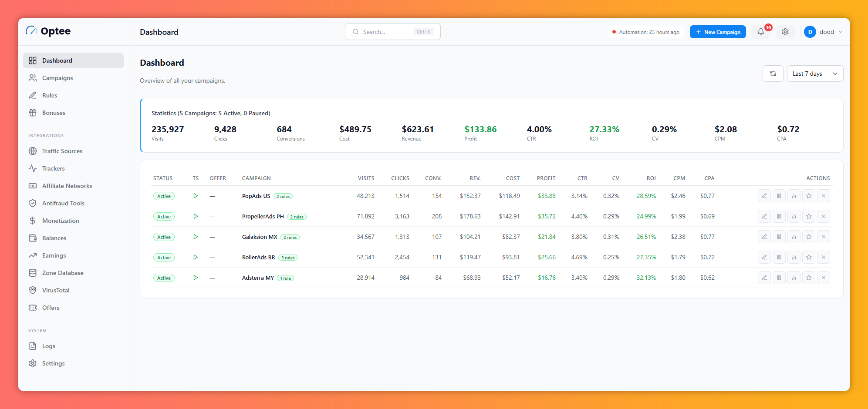
Task: Click the Search input field
Action: 392,32
